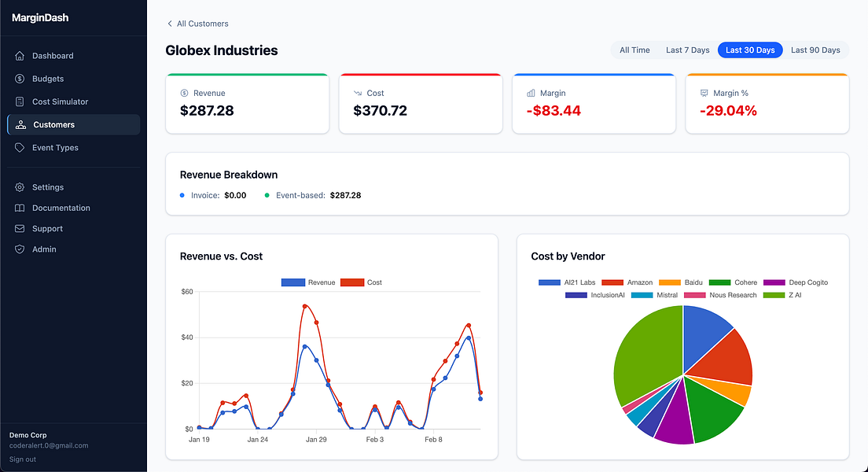Select Last 30 Days range
868x472 pixels.
(x=750, y=50)
